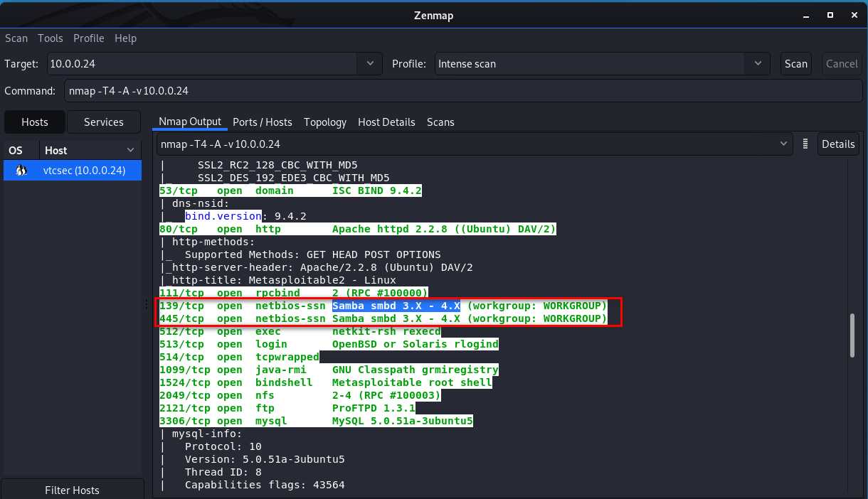868x499 pixels.
Task: Click the 512/tcp netkit-rsh rexecd line
Action: tap(300, 331)
